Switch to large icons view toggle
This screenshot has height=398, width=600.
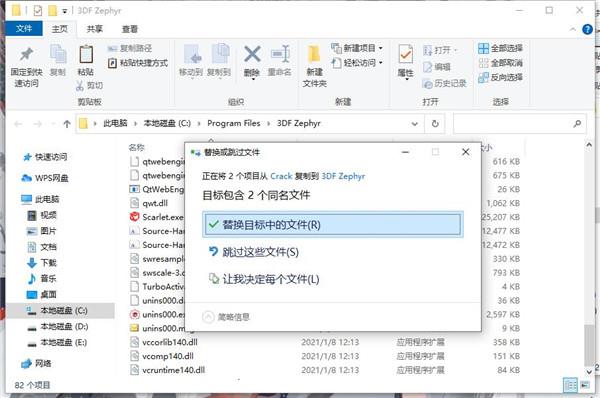tap(585, 385)
